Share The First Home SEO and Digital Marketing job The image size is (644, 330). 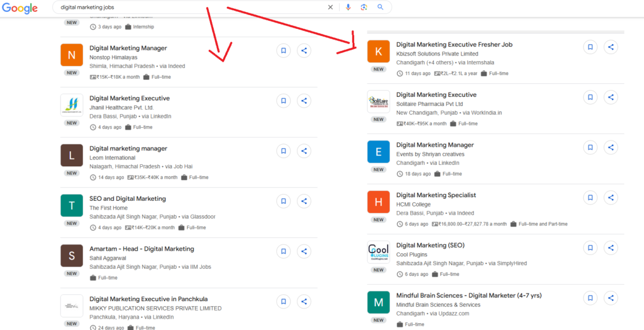pos(304,201)
